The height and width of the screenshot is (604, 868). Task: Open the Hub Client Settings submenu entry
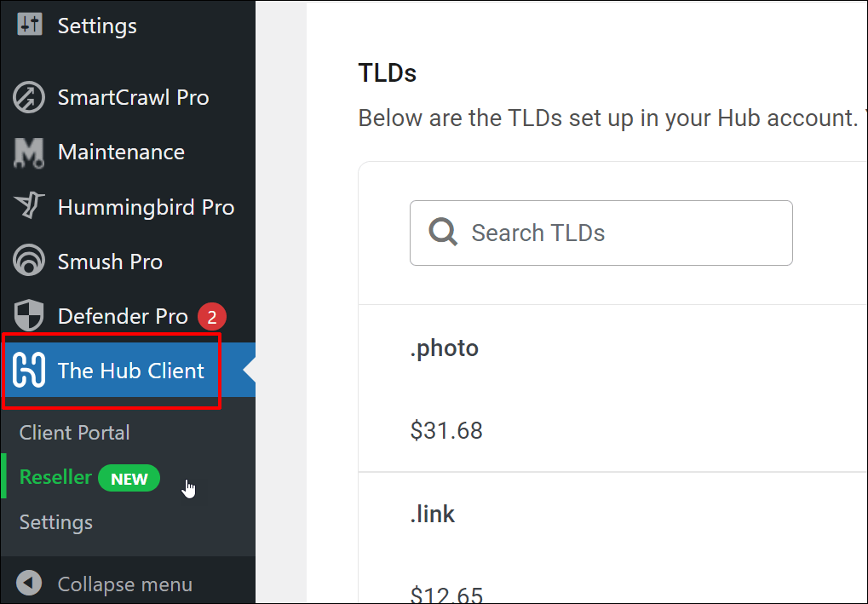55,521
